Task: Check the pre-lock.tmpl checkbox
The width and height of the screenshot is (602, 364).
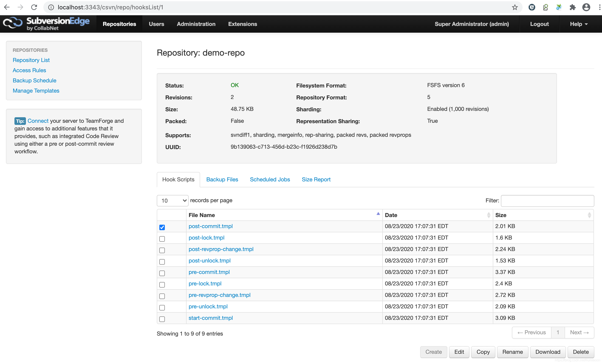Action: coord(162,285)
